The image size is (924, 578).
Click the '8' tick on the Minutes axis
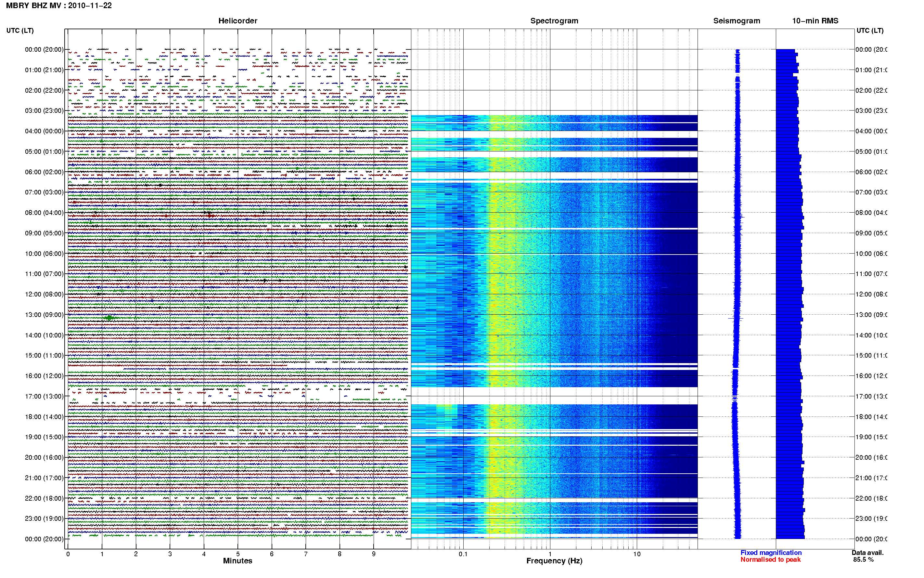340,554
